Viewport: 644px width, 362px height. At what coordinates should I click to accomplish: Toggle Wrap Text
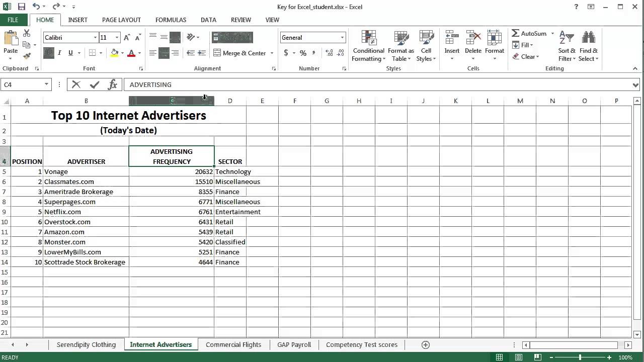pyautogui.click(x=232, y=38)
